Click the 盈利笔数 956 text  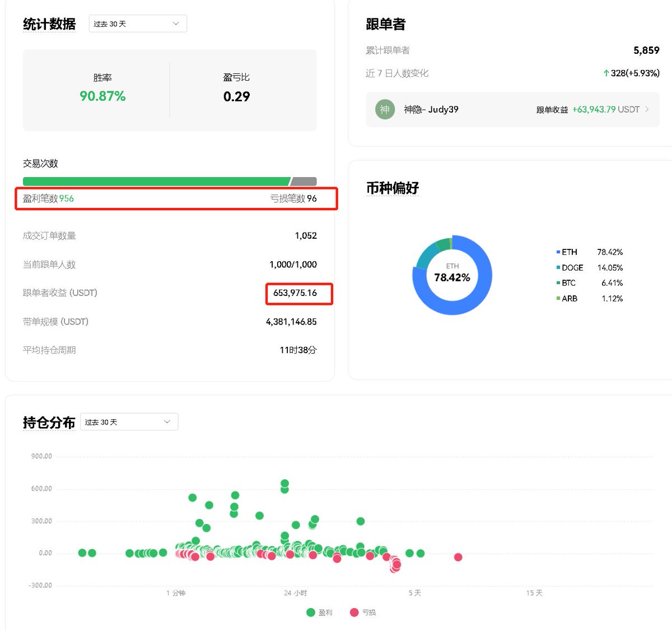(x=48, y=198)
